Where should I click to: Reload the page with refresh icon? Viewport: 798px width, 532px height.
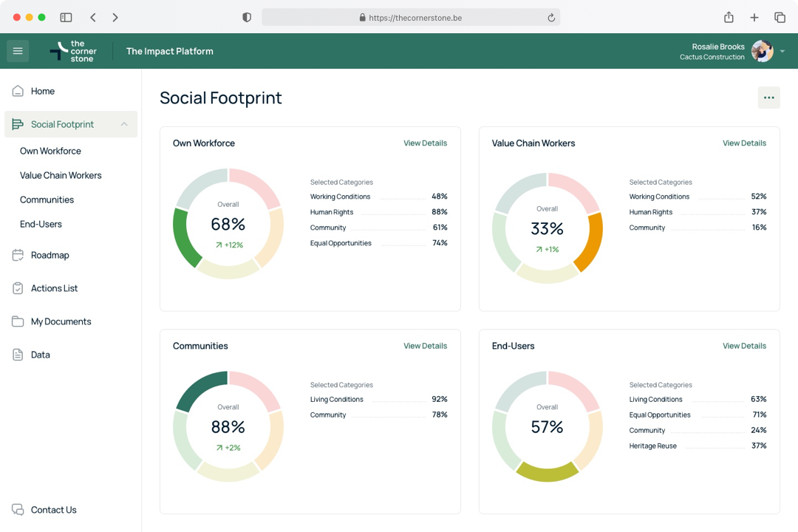(x=551, y=18)
